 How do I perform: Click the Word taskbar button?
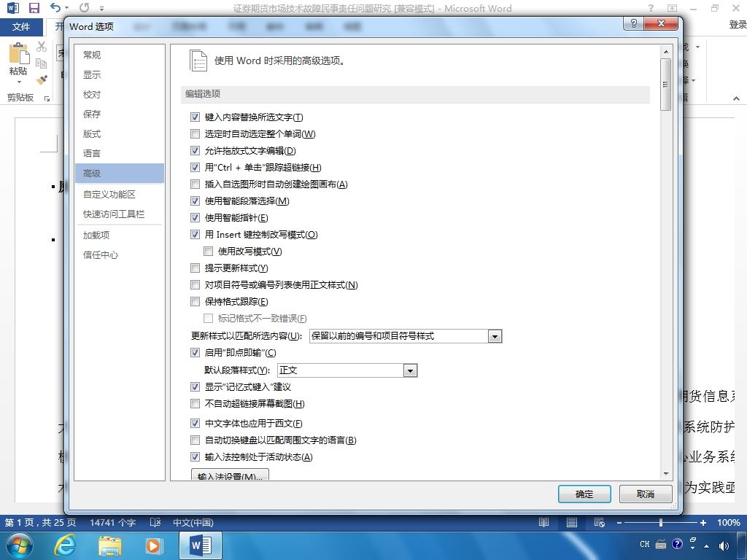coord(201,545)
